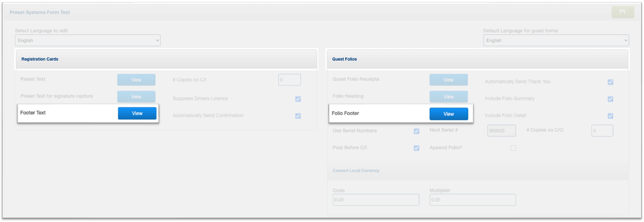Open View for Preset Text
Image resolution: width=644 pixels, height=222 pixels.
[136, 80]
